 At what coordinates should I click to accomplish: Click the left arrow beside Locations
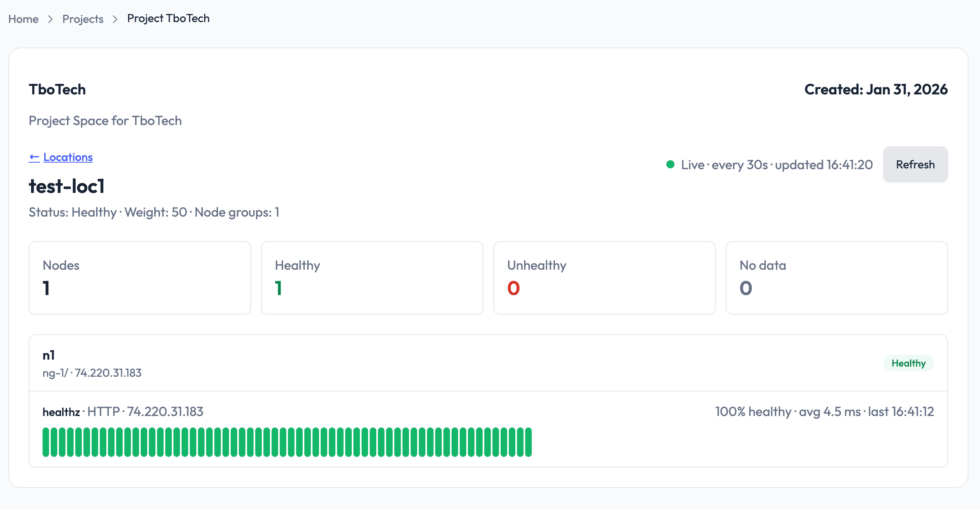click(x=34, y=157)
